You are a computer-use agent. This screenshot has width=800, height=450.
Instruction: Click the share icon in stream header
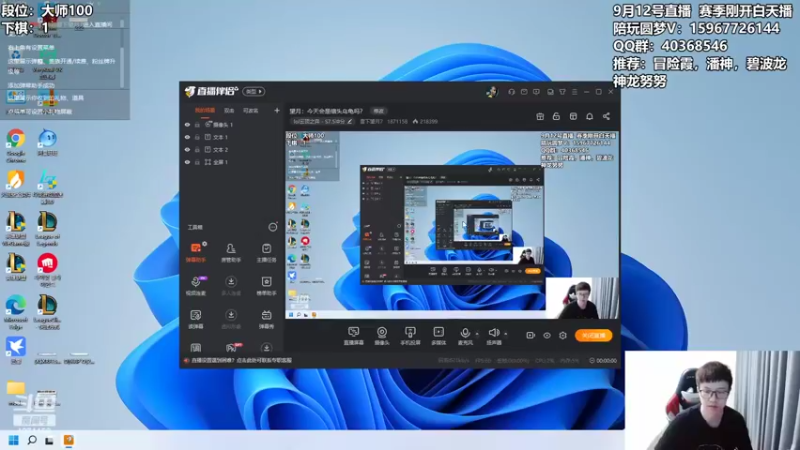pyautogui.click(x=606, y=116)
